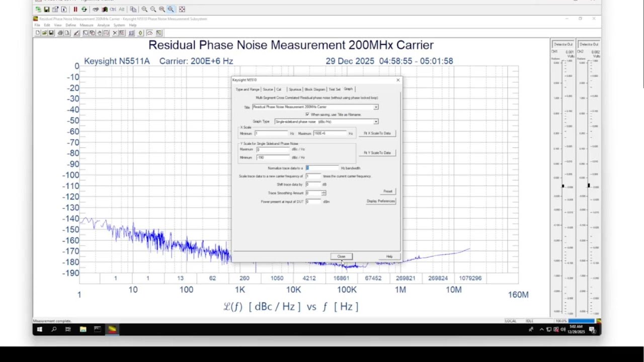Switch to the Source tab
Viewport: 644px width, 362px height.
pyautogui.click(x=268, y=89)
